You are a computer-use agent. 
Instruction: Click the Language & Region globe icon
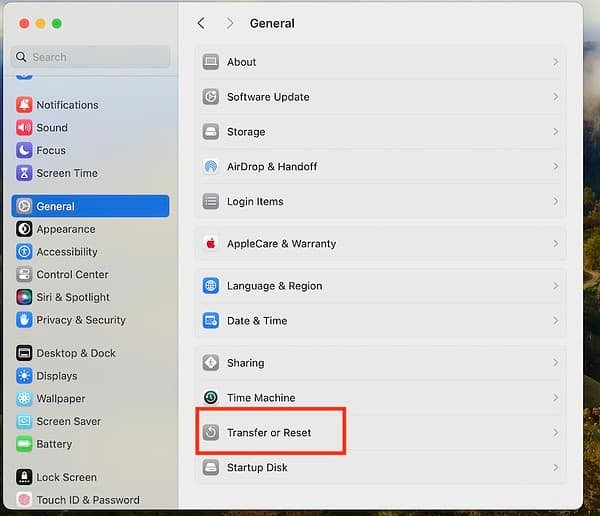coord(210,286)
